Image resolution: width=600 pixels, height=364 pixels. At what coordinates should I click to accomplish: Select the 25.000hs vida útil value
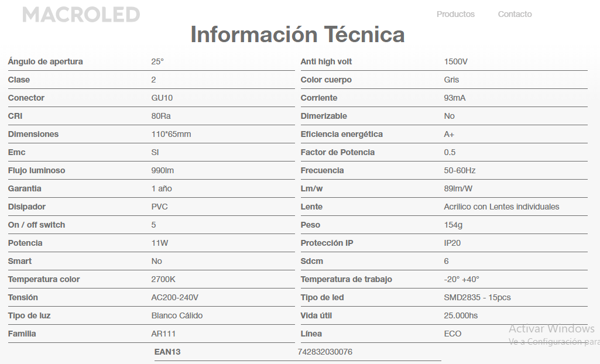(x=461, y=316)
